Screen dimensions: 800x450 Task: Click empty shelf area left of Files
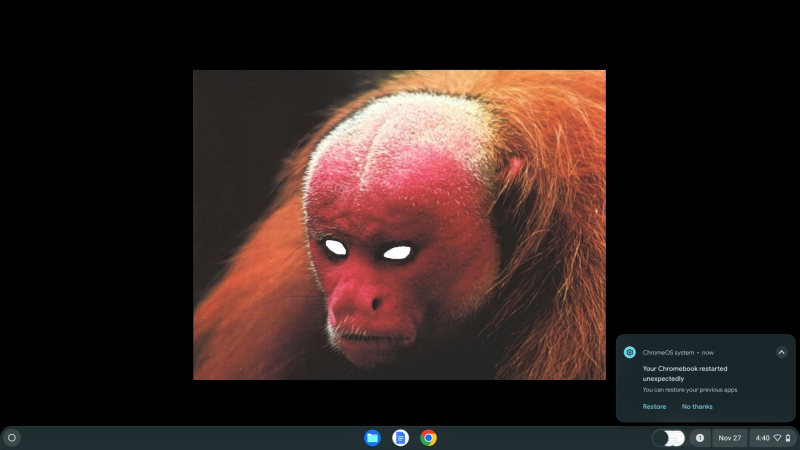pyautogui.click(x=200, y=438)
